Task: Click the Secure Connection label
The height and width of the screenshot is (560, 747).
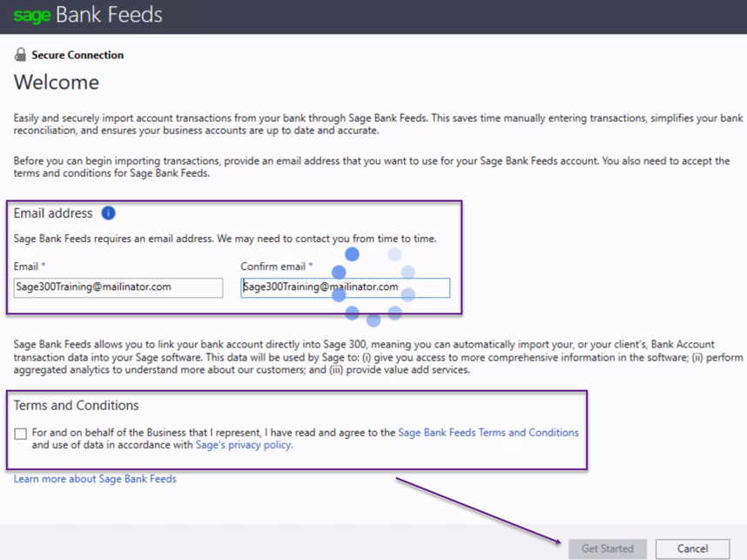Action: [77, 55]
